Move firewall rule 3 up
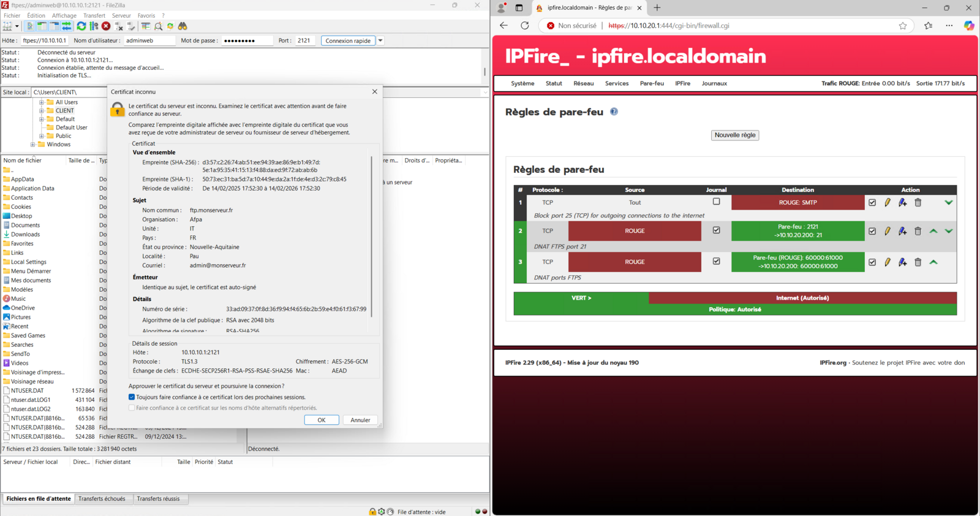Viewport: 980px width, 516px height. click(x=933, y=262)
